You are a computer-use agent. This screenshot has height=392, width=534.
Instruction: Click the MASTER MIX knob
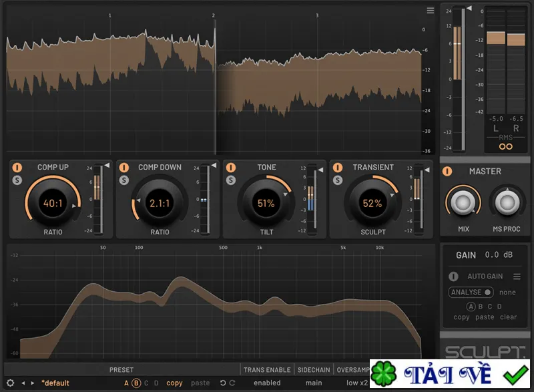coord(463,202)
